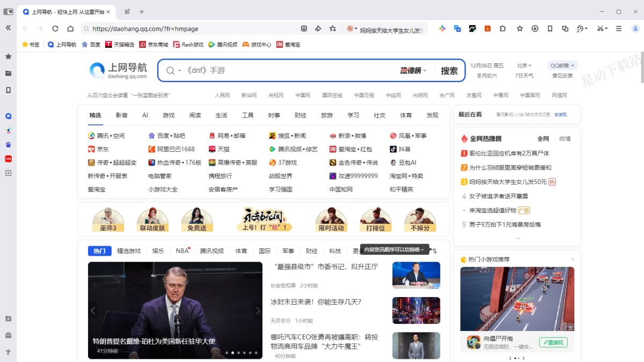The width and height of the screenshot is (644, 362).
Task: Open the Baidu paw icon in sidebar
Action: coord(8,144)
